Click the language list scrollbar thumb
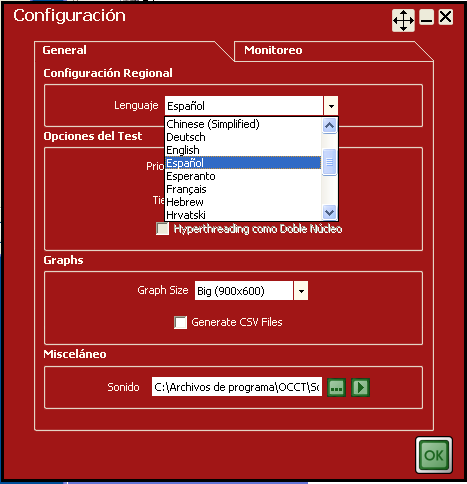 point(329,162)
